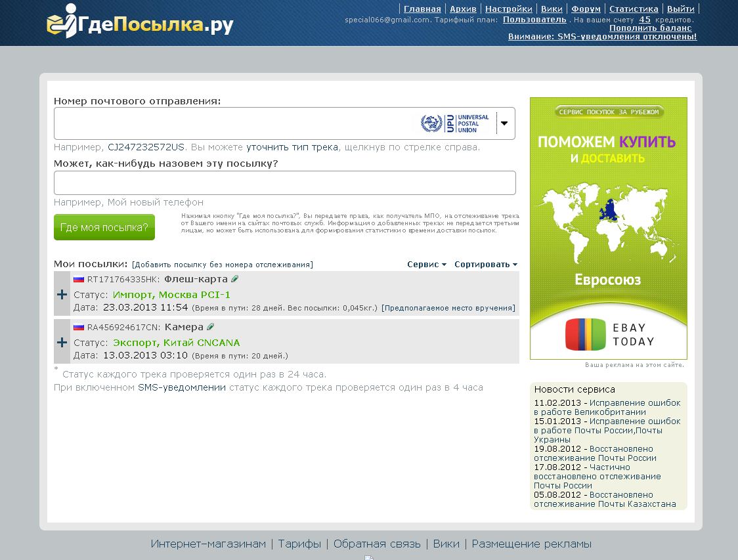This screenshot has width=738, height=560.
Task: Click the status 'Экспорт, Китай CNCANA'
Action: [176, 343]
